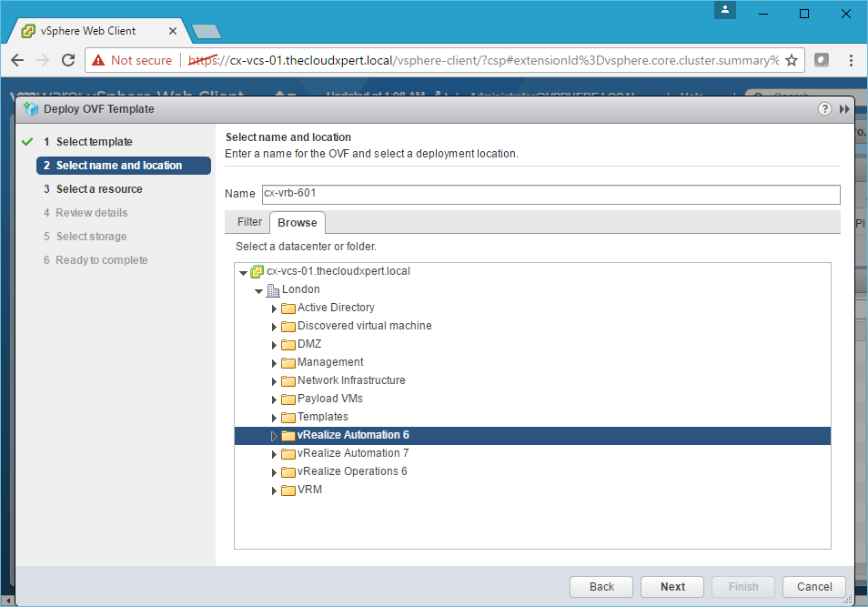Reload the page in browser
Viewport: 868px width, 607px height.
click(67, 60)
